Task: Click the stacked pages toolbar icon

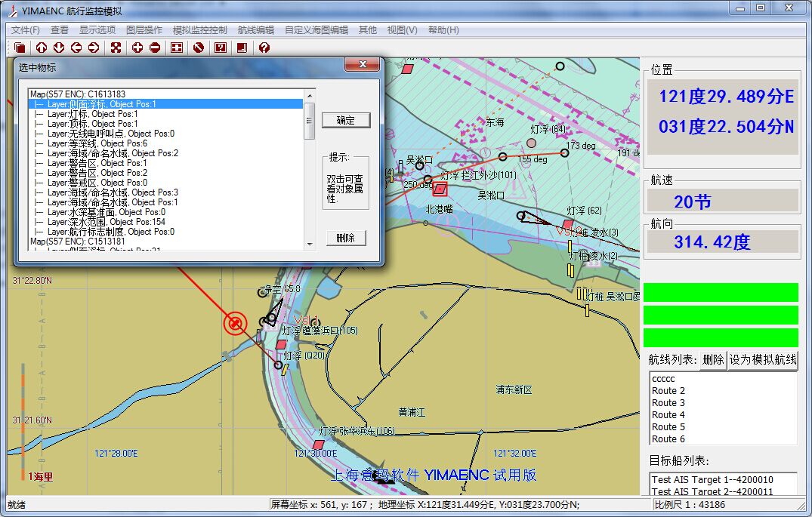Action: coord(20,48)
